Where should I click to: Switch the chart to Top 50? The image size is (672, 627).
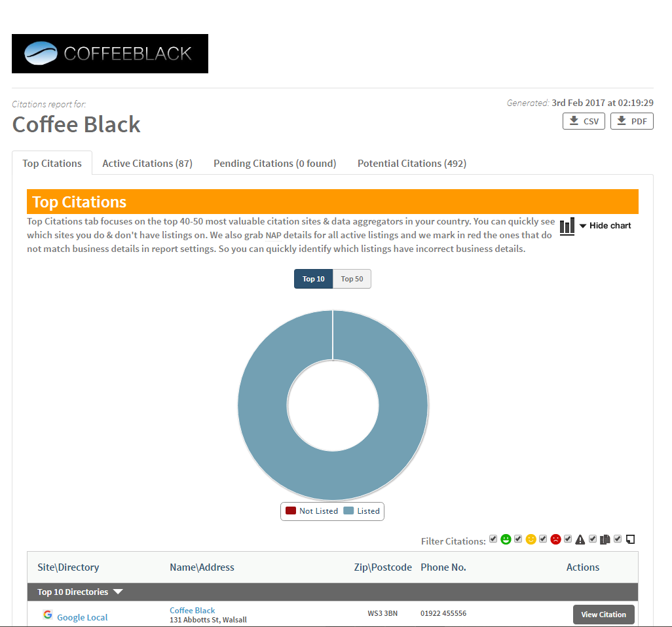click(x=352, y=279)
